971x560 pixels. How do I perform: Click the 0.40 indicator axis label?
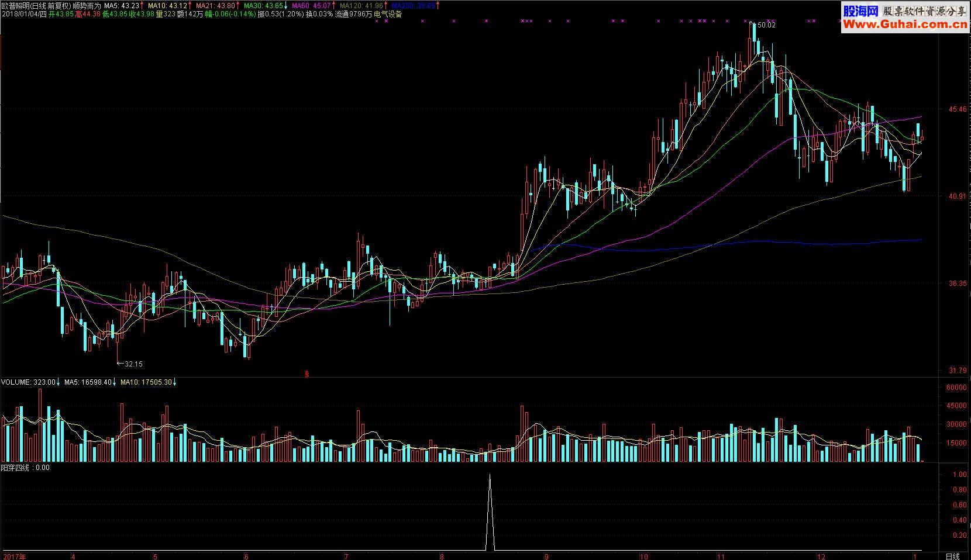(x=959, y=520)
